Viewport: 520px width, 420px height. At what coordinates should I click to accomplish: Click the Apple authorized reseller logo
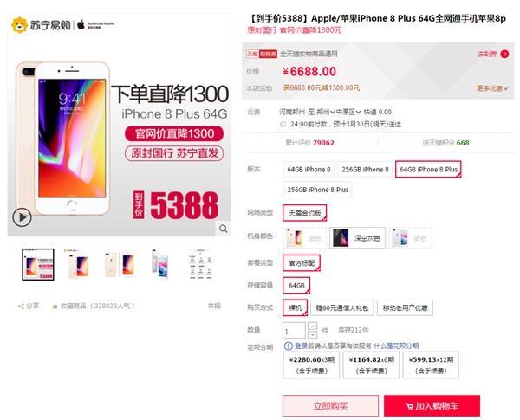point(95,25)
